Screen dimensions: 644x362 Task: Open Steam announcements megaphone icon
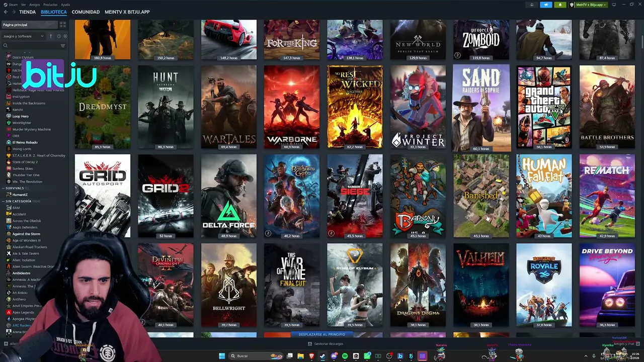(x=546, y=5)
